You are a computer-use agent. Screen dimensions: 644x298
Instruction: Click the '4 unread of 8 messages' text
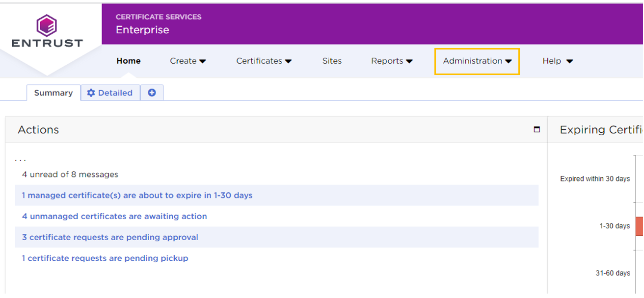[x=70, y=174]
